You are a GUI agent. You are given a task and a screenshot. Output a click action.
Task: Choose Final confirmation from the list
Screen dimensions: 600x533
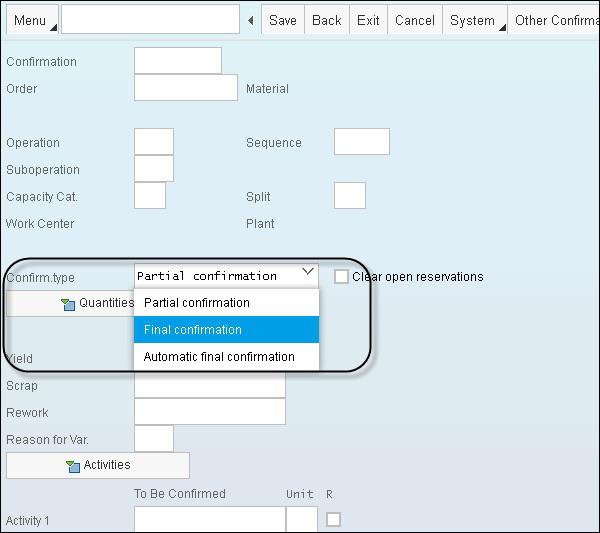click(227, 329)
